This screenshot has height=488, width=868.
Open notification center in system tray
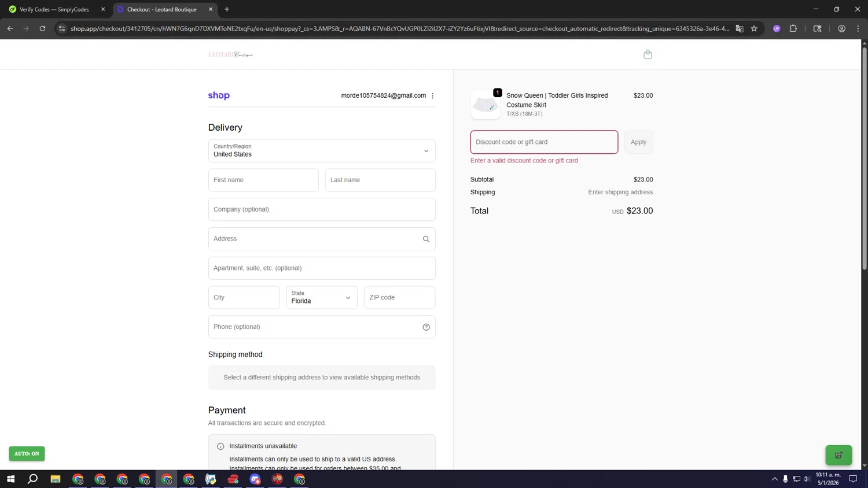[x=853, y=479]
